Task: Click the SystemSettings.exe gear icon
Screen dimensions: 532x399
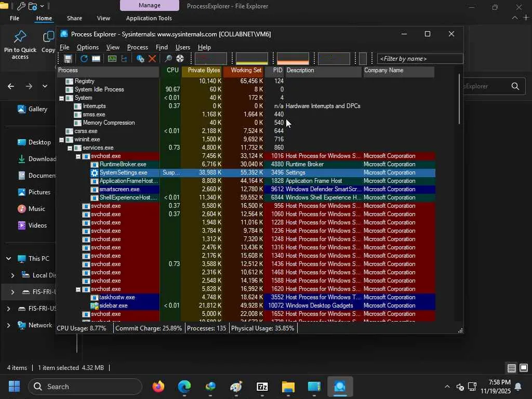Action: (x=95, y=172)
